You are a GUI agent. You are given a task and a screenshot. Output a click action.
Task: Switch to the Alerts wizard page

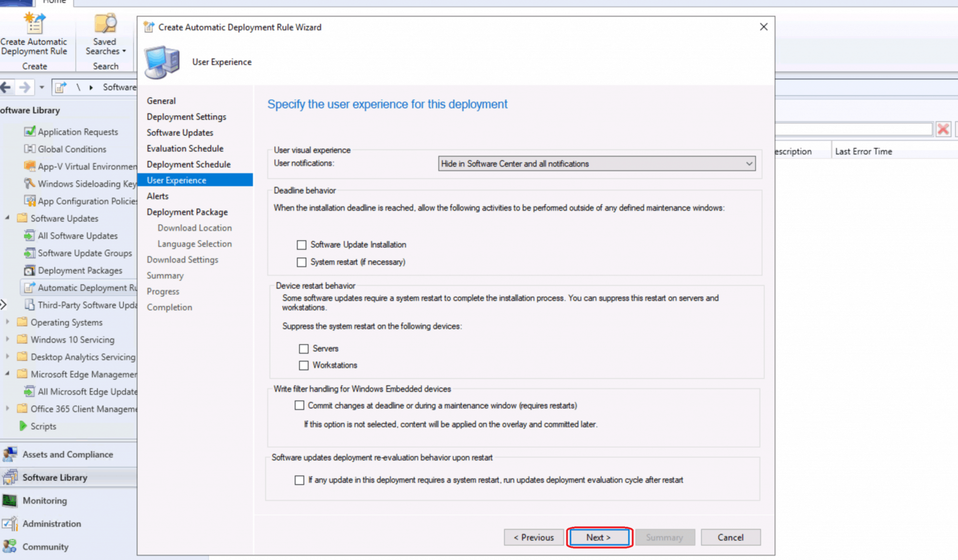158,196
